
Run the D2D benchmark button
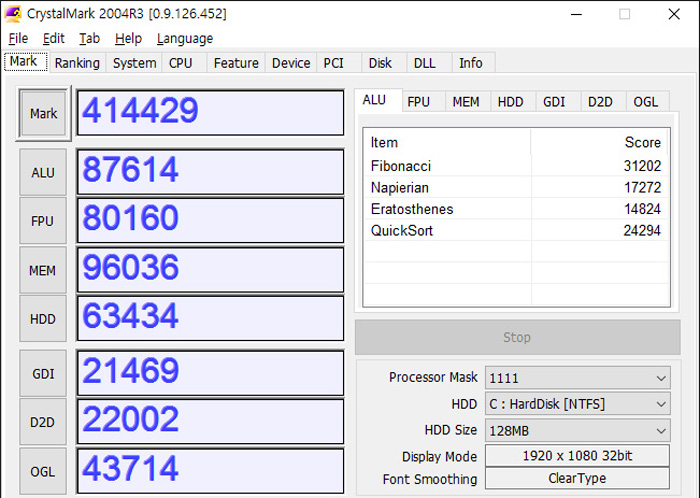[x=43, y=422]
